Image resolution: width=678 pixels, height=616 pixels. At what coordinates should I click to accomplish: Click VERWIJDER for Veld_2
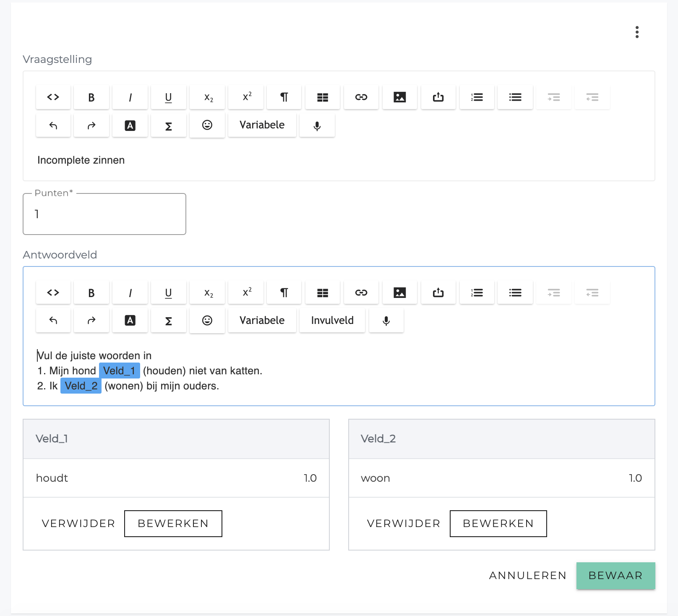[x=404, y=524]
